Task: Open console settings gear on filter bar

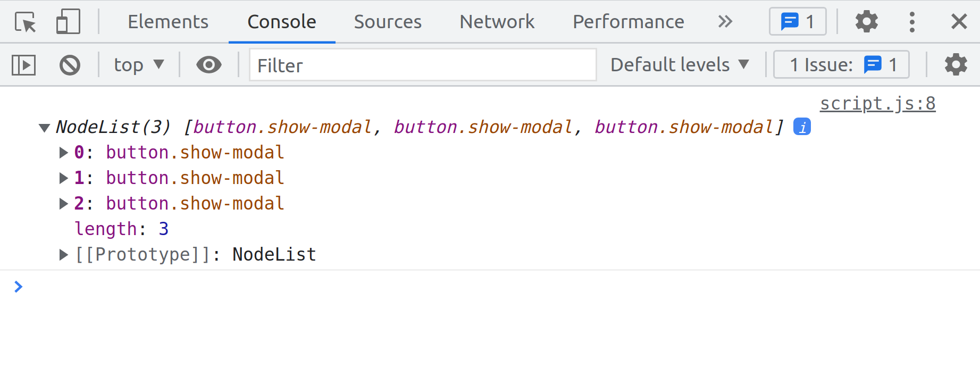Action: click(956, 64)
